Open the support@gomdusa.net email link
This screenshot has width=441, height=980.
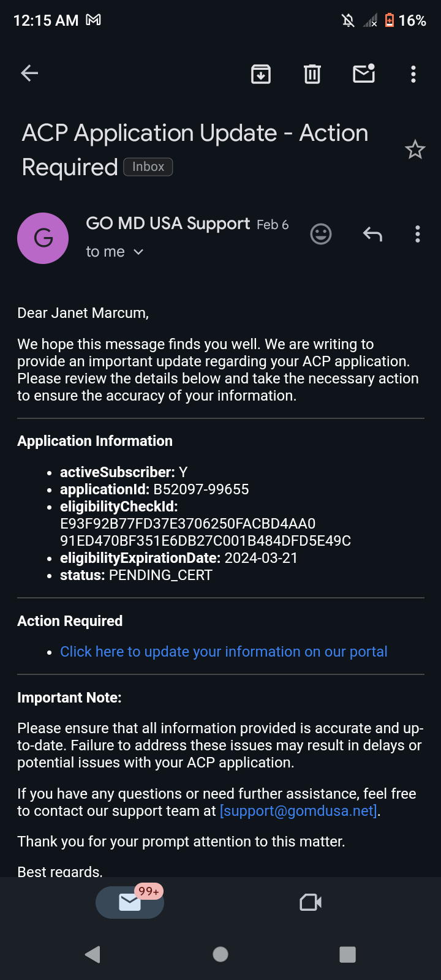[x=298, y=811]
